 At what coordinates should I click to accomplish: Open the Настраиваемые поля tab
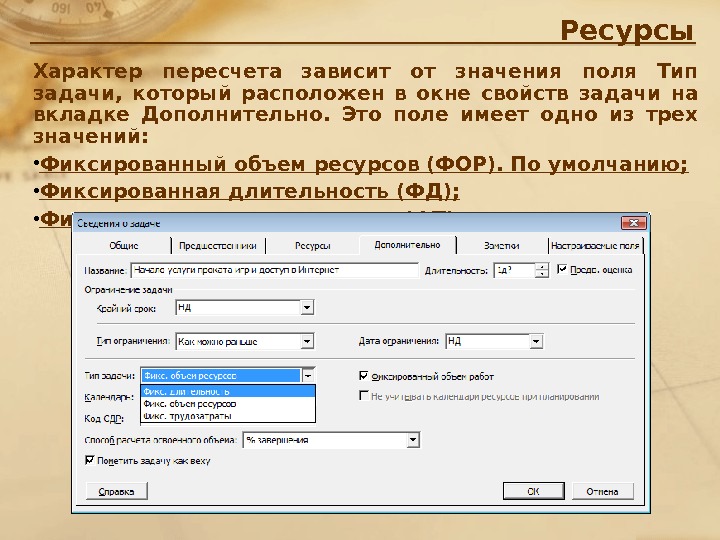595,245
